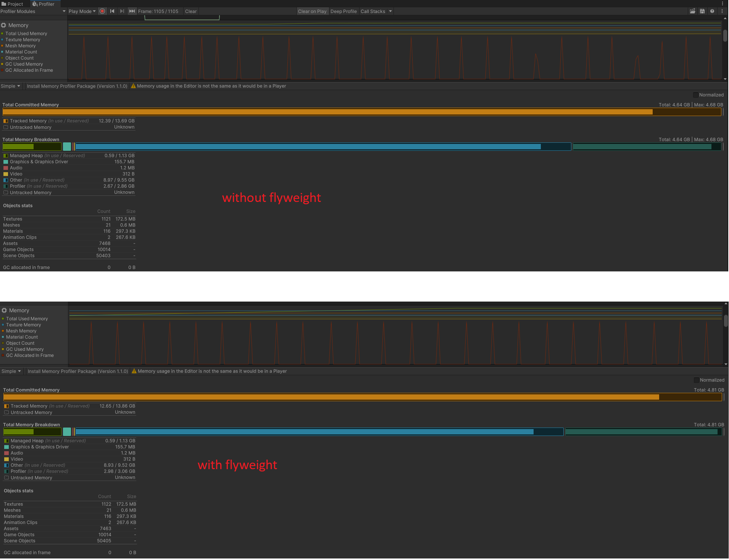Step to next frame using arrow icon
729x560 pixels.
122,11
